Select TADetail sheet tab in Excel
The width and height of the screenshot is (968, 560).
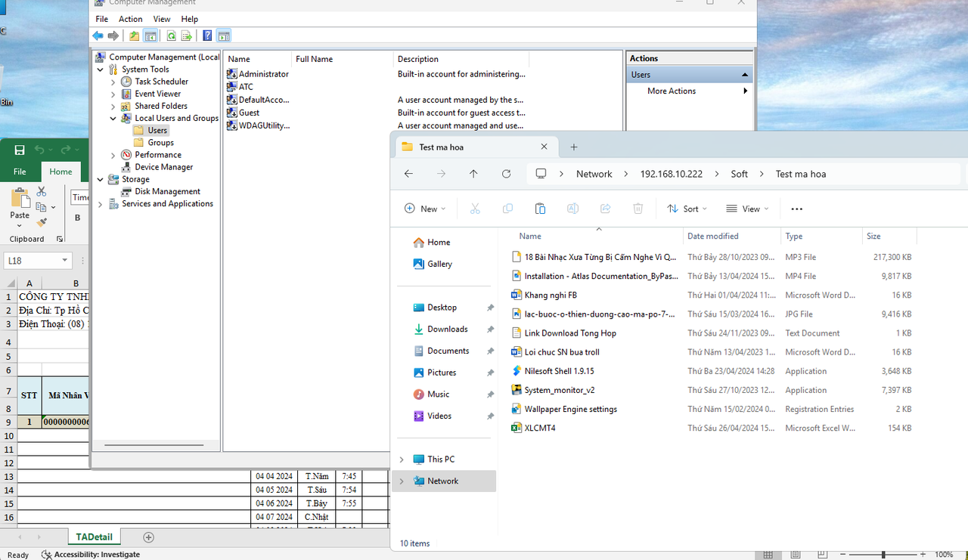coord(94,537)
